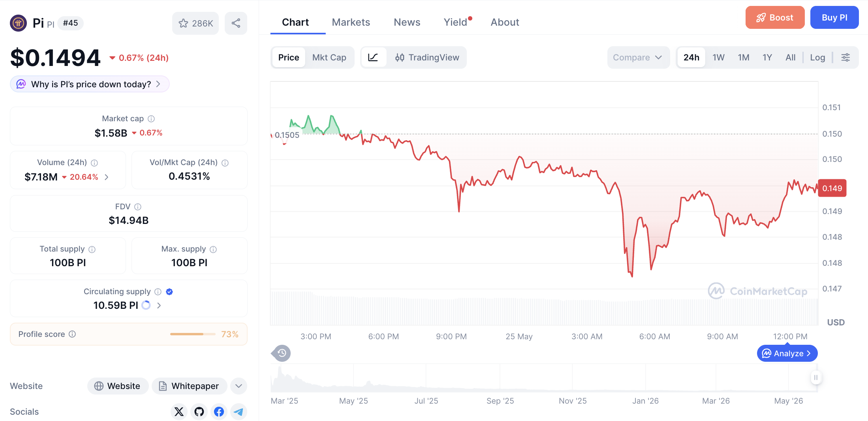Click Circulating supply info icon
The image size is (868, 421).
(x=158, y=291)
